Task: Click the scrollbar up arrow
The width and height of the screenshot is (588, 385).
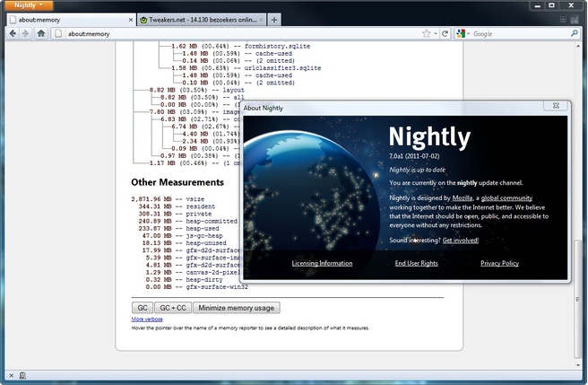Action: click(578, 46)
